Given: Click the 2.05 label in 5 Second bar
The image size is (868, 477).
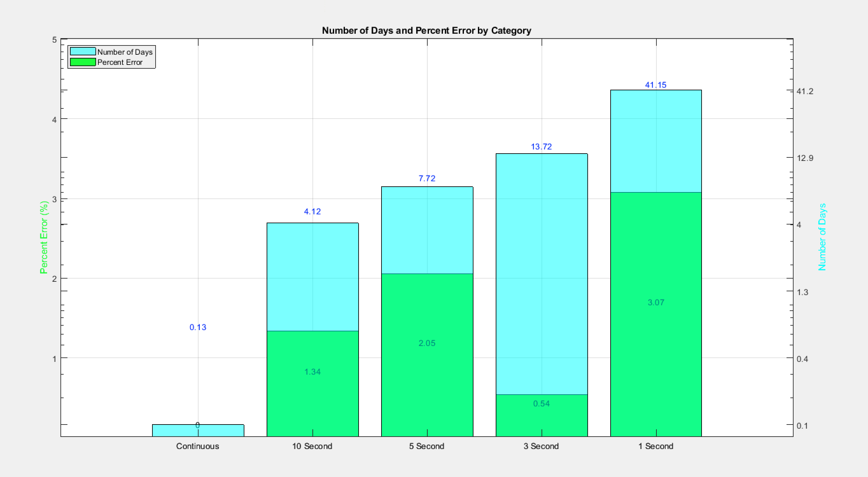Looking at the screenshot, I should coord(427,343).
